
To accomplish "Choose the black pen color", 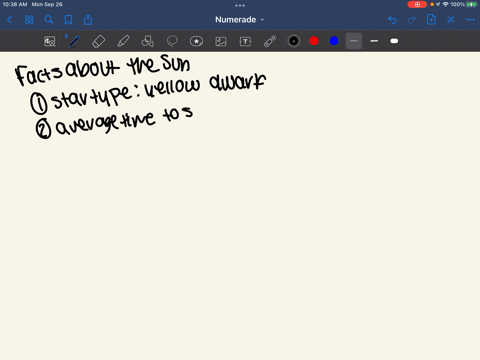I will tap(294, 41).
